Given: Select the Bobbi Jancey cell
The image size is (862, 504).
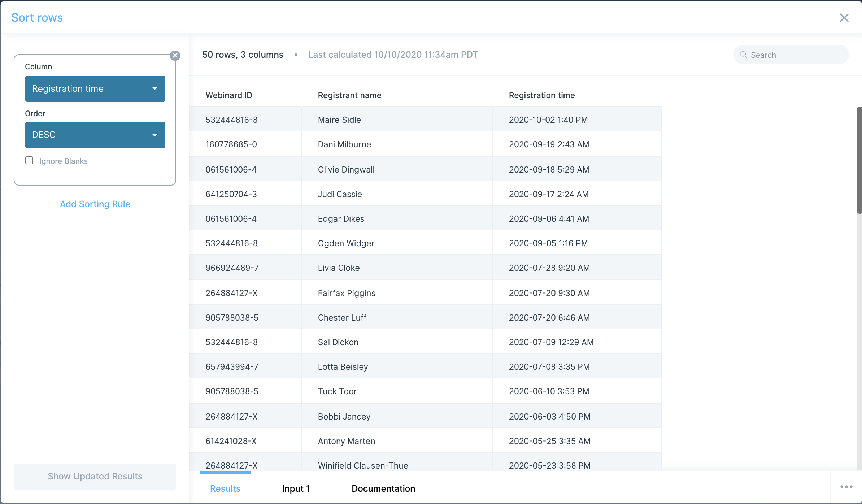Looking at the screenshot, I should coord(397,416).
